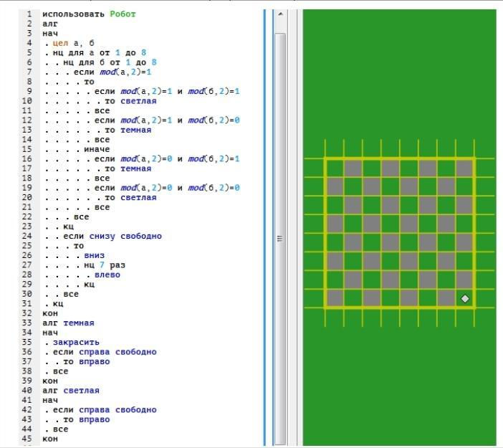The width and height of the screenshot is (503, 448).
Task: Select top-left green cell of the robot board
Action: pos(335,168)
